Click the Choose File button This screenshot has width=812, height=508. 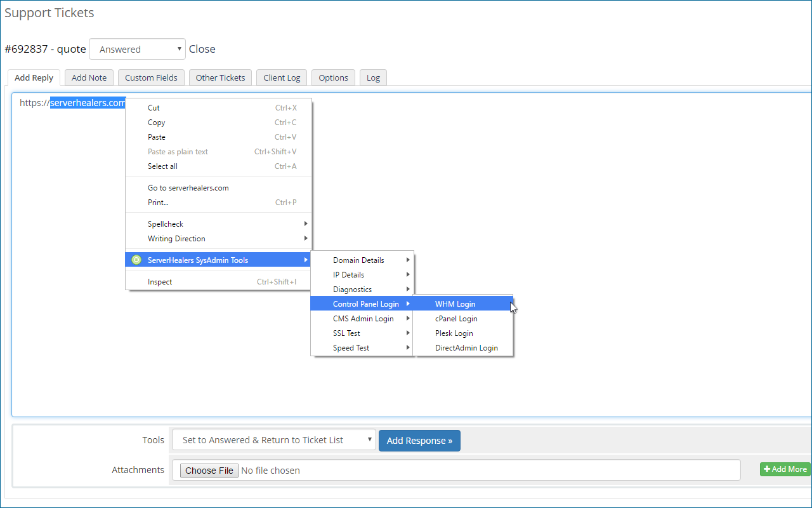[209, 471]
